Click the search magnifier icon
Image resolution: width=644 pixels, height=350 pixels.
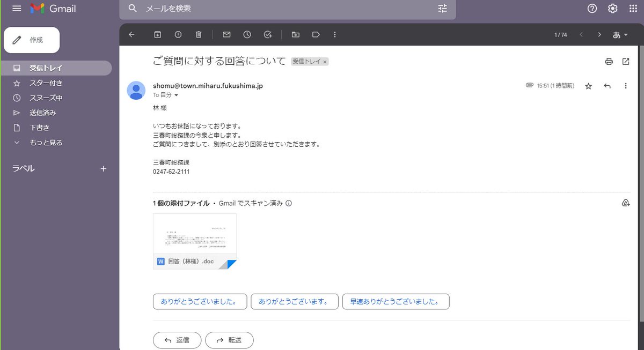pos(133,9)
